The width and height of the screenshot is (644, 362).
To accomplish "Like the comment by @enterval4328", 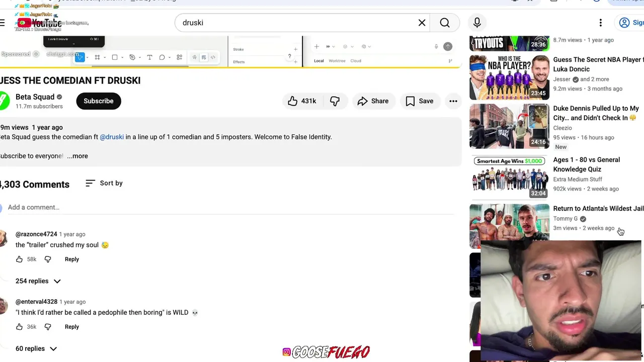I will (x=19, y=327).
